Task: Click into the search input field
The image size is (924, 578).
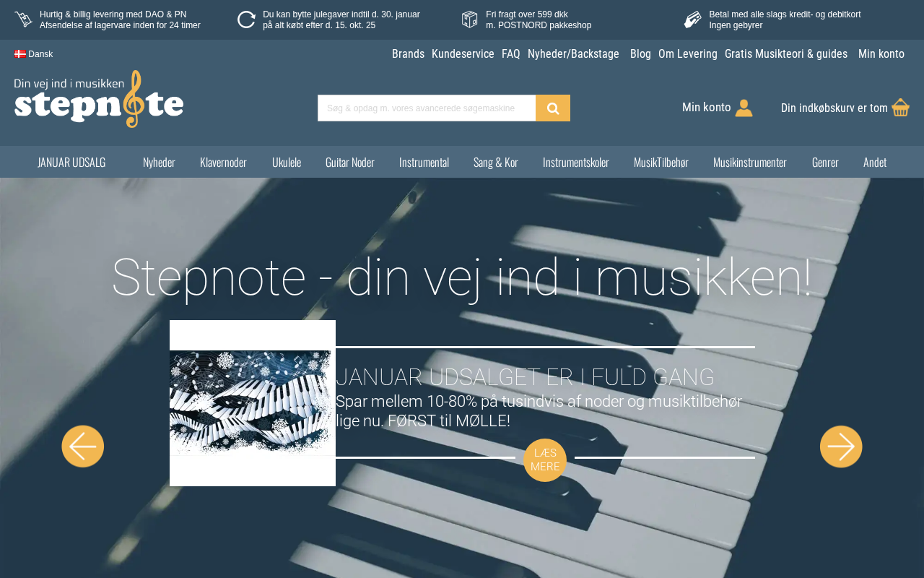Action: pyautogui.click(x=427, y=108)
